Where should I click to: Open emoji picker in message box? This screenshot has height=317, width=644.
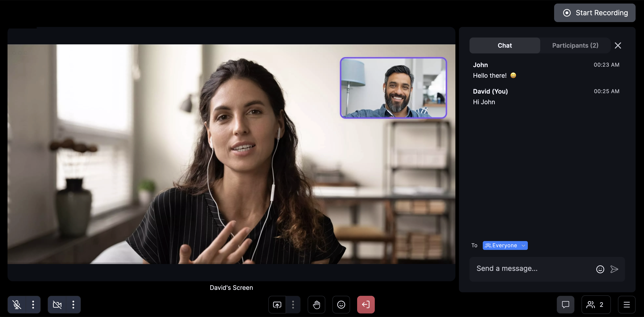600,269
